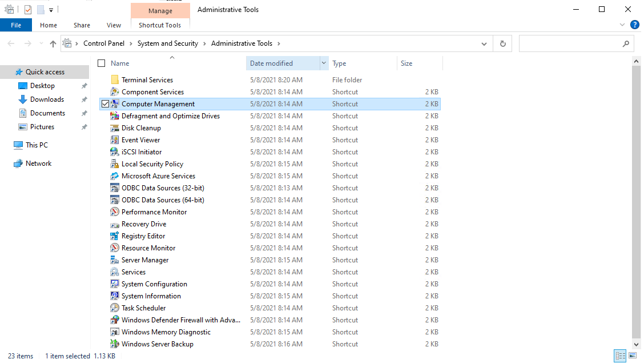Select This PC in navigation pane
644x363 pixels.
[37, 145]
